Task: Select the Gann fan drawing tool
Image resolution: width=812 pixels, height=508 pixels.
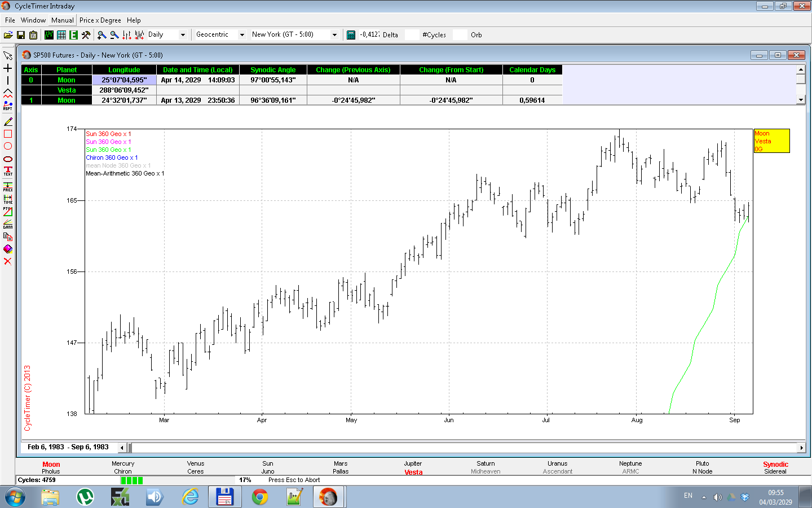Action: click(x=8, y=224)
